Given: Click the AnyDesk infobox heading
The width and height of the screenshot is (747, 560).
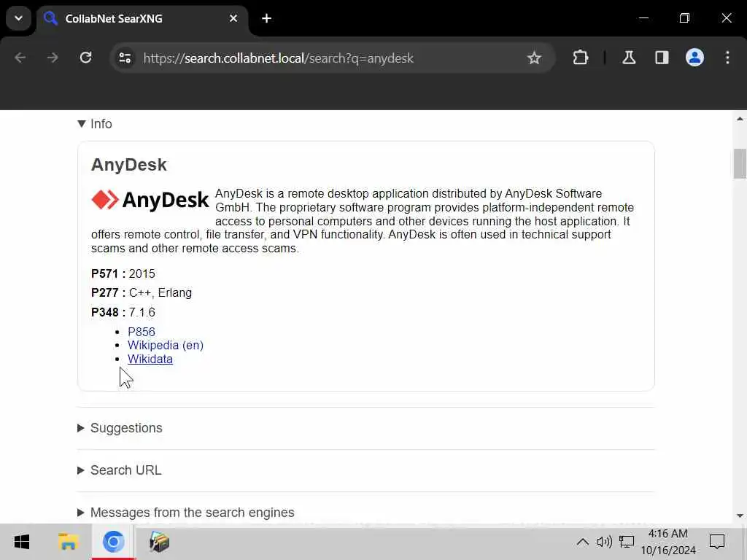Looking at the screenshot, I should [x=128, y=165].
